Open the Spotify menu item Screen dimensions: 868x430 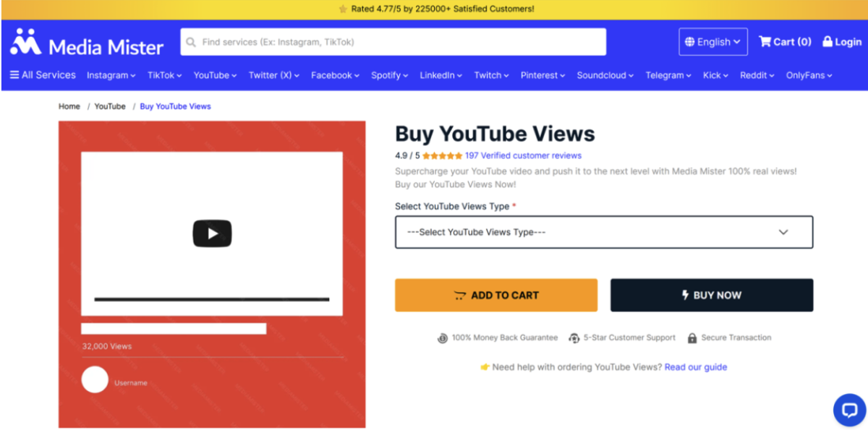(389, 75)
